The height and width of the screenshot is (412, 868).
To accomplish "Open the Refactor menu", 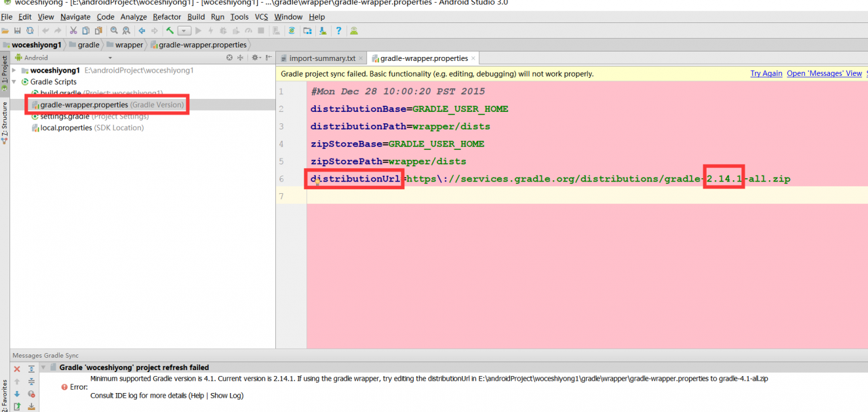I will pyautogui.click(x=167, y=17).
